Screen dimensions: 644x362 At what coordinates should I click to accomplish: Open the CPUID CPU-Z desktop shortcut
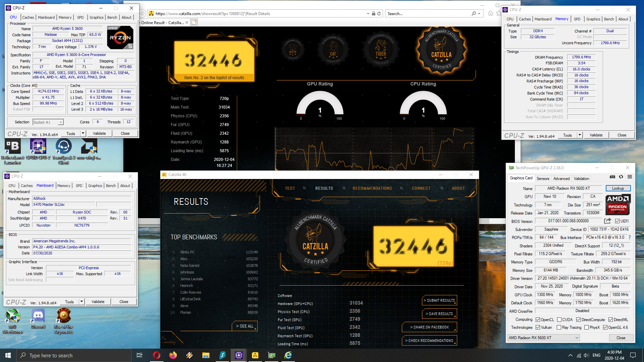[38, 149]
